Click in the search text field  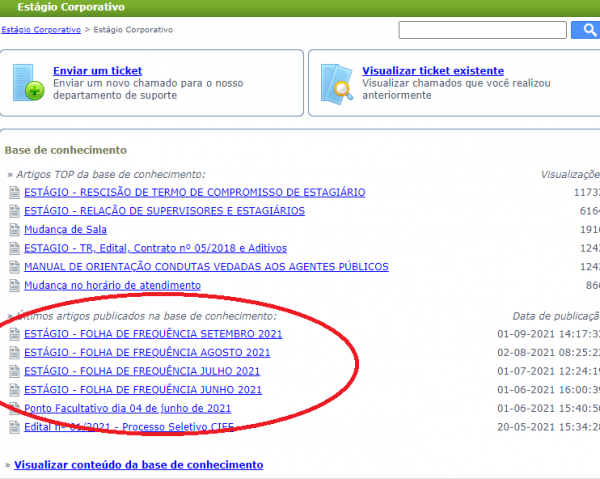pos(482,30)
